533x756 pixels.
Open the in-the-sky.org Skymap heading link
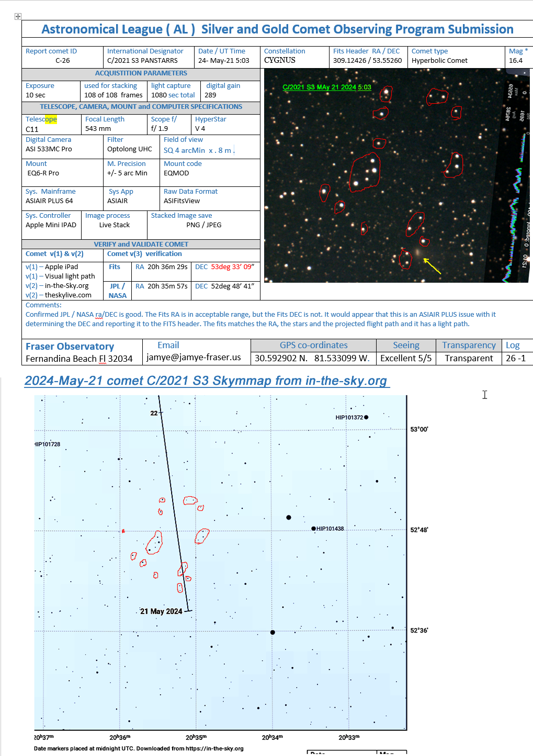click(x=206, y=381)
